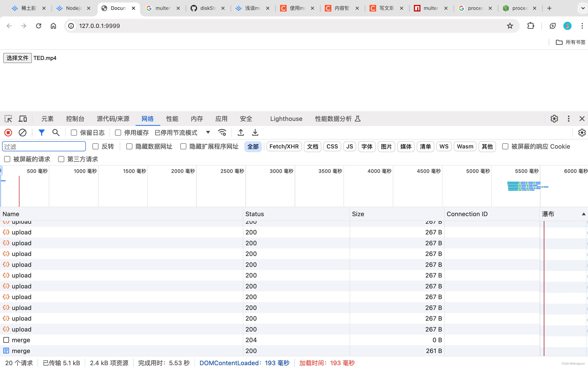Open the extensions puzzle icon
The height and width of the screenshot is (367, 588).
click(x=531, y=26)
